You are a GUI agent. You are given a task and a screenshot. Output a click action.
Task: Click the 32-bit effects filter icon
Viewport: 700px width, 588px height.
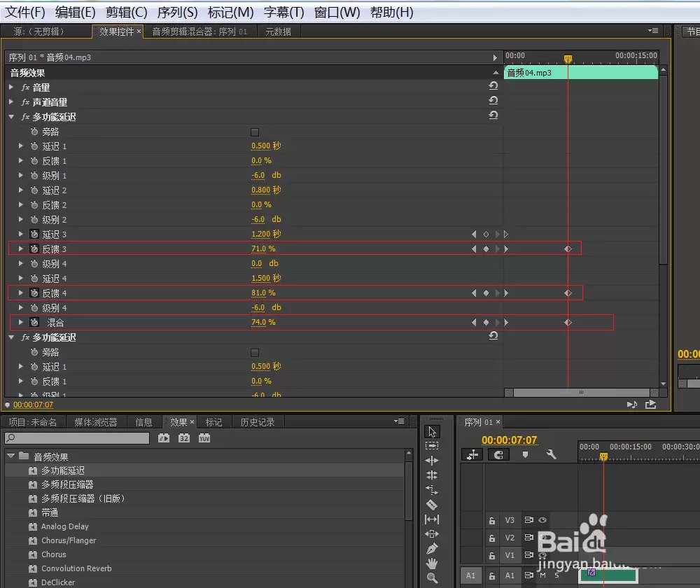(x=184, y=438)
